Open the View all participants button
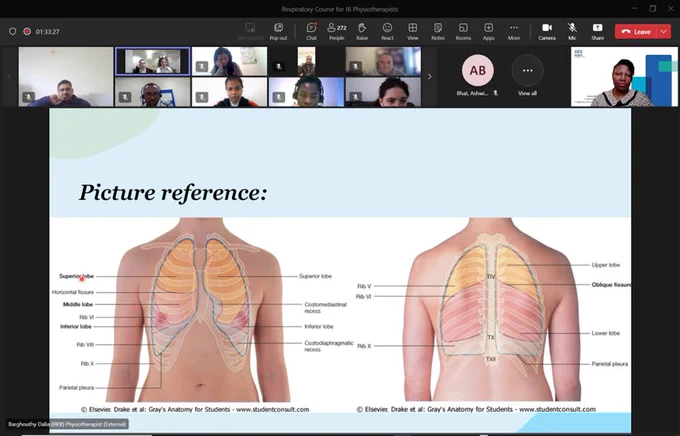This screenshot has width=680, height=436. click(527, 75)
